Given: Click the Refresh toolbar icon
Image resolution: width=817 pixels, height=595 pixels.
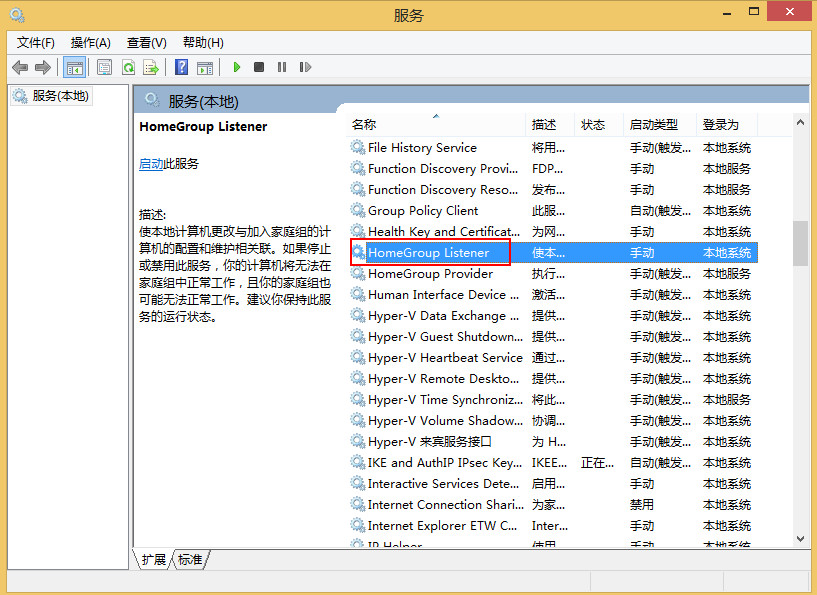Looking at the screenshot, I should click(128, 67).
